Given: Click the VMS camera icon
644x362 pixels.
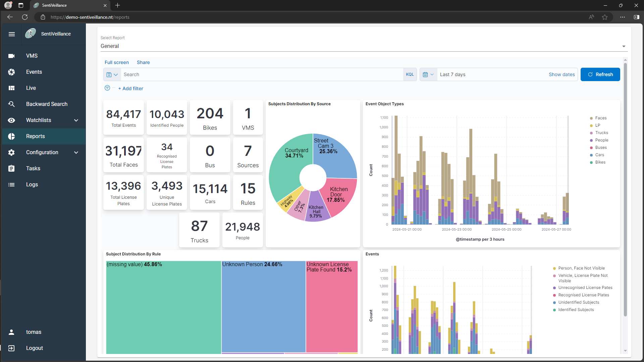Looking at the screenshot, I should (x=11, y=56).
